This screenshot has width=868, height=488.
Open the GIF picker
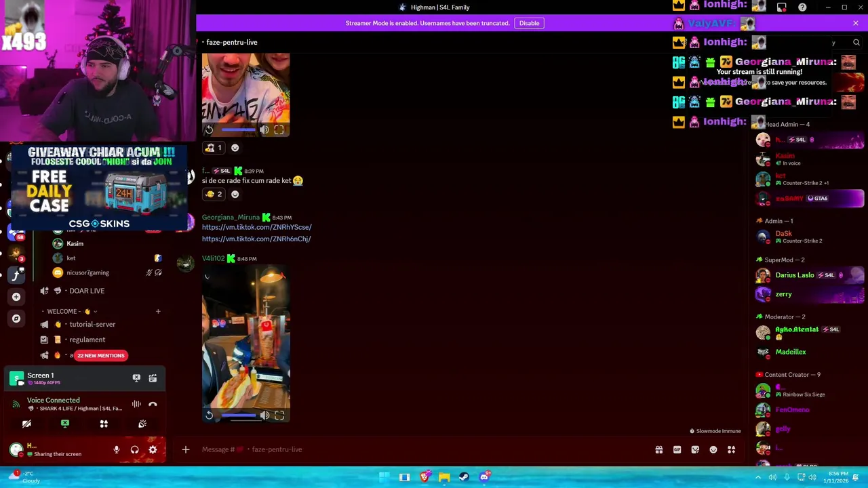[x=677, y=449]
